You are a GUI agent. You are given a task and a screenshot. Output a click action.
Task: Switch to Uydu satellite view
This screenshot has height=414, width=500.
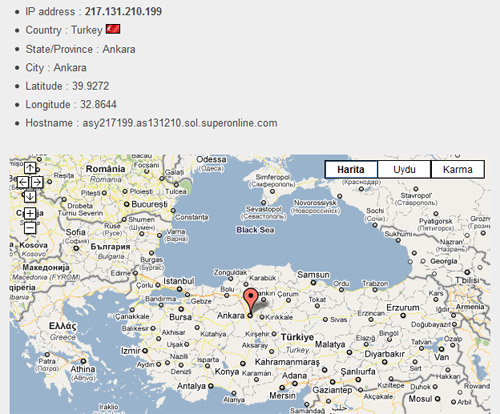(404, 169)
